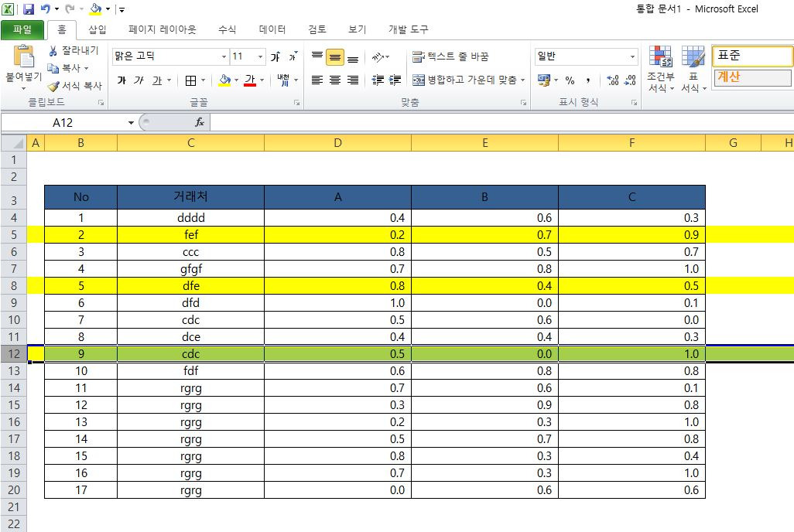The height and width of the screenshot is (532, 794).
Task: Click into the formula bar
Action: [501, 122]
